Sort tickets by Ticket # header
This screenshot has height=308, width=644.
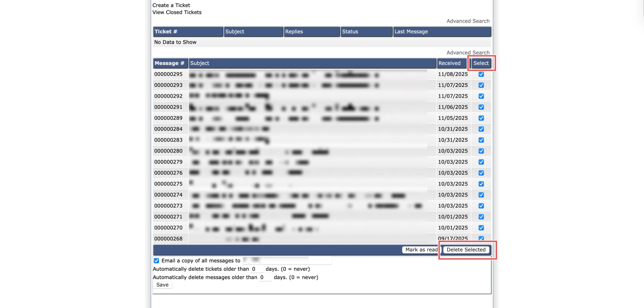[166, 32]
